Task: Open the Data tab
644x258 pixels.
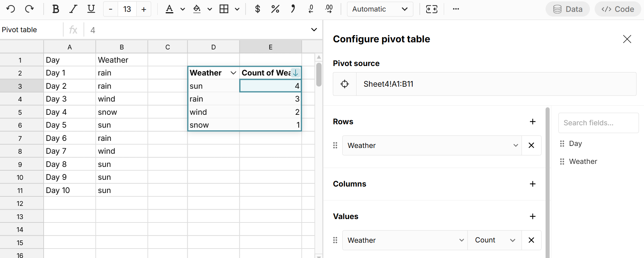Action: 568,9
